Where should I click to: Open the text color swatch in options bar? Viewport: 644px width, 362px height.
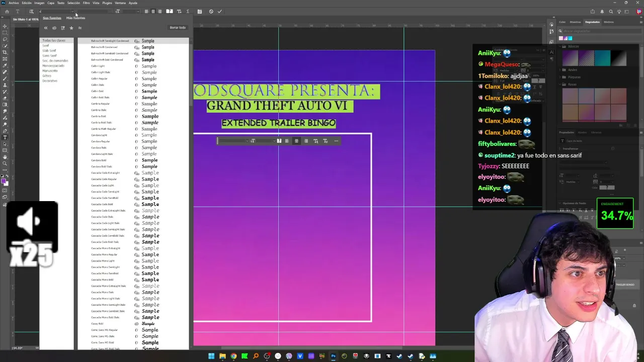click(170, 12)
